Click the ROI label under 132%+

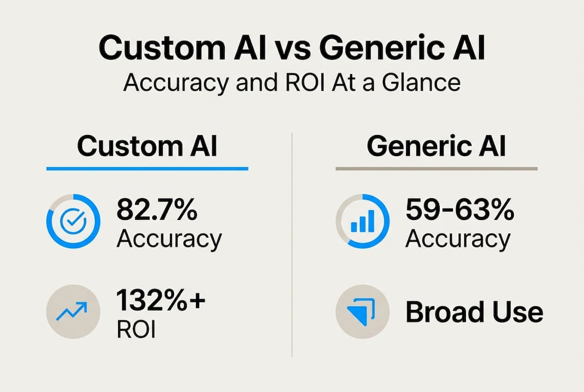136,329
